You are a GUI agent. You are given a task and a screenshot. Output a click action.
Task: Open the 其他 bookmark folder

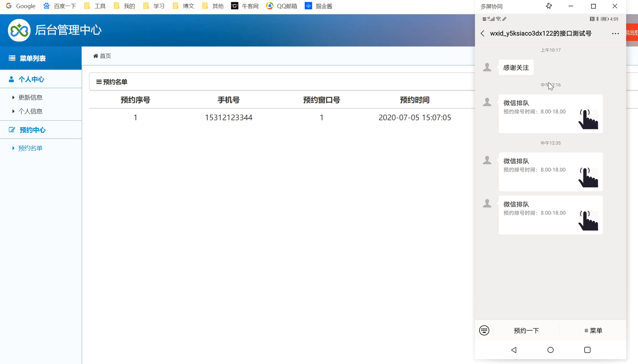(213, 6)
